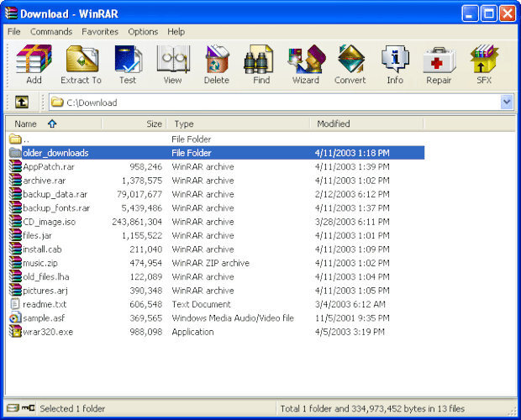Screen dimensions: 521x420
Task: Select the pictures.arj file
Action: (x=45, y=291)
